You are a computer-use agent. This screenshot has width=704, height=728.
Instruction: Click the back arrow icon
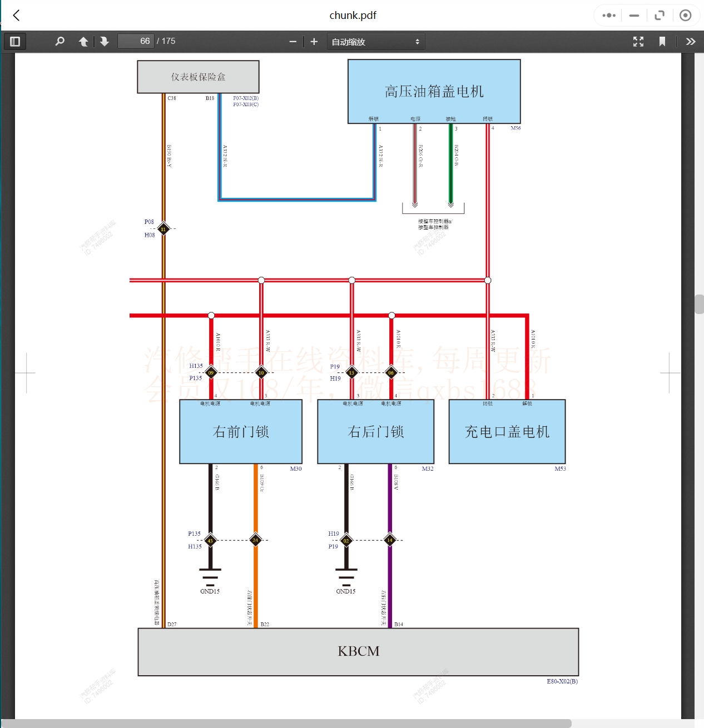point(17,16)
